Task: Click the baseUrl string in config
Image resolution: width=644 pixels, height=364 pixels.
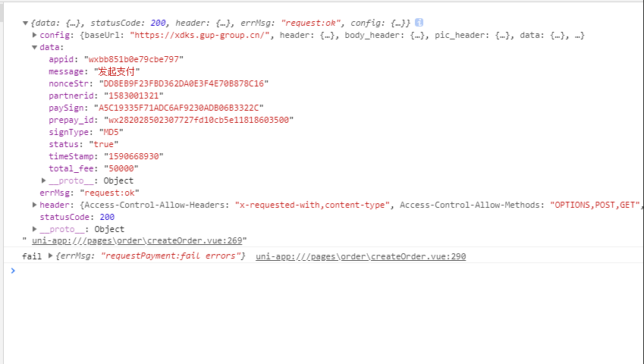Action: click(199, 36)
